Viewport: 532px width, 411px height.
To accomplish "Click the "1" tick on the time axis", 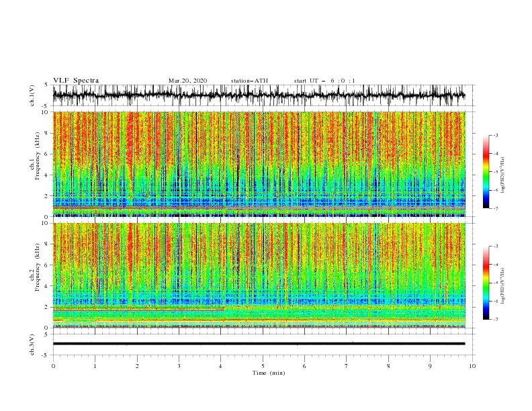I will pos(95,366).
